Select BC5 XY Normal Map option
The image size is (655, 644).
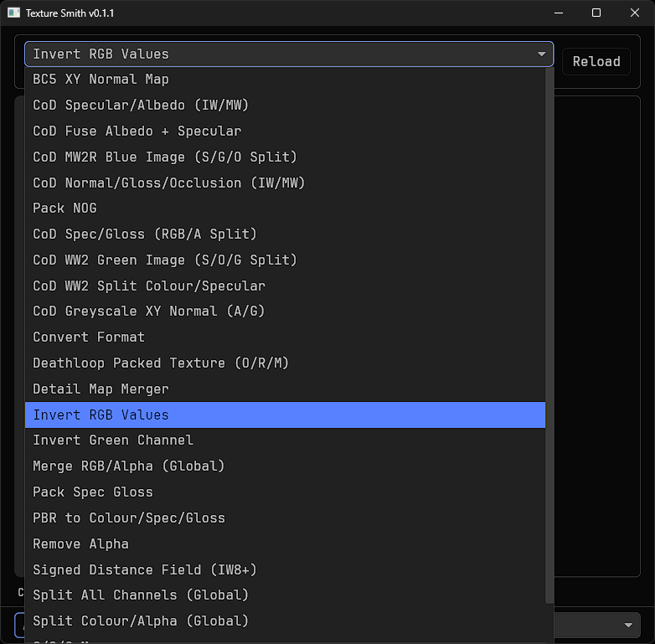tap(286, 80)
